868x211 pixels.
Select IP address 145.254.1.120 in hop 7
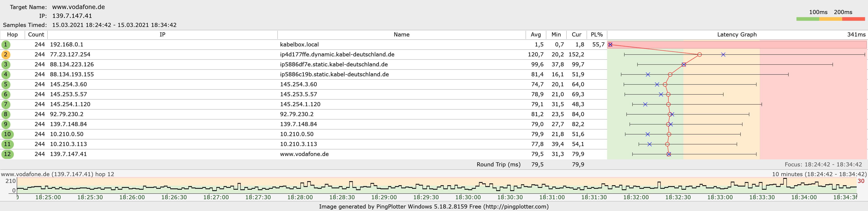70,105
